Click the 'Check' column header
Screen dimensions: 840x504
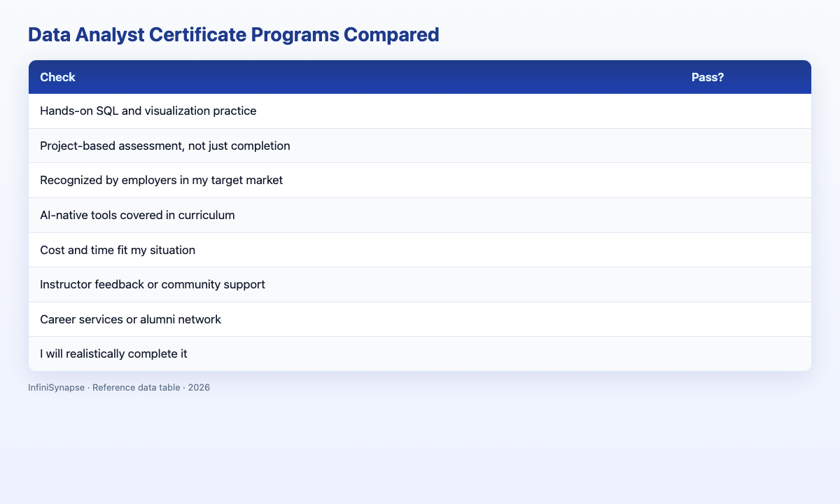tap(58, 78)
